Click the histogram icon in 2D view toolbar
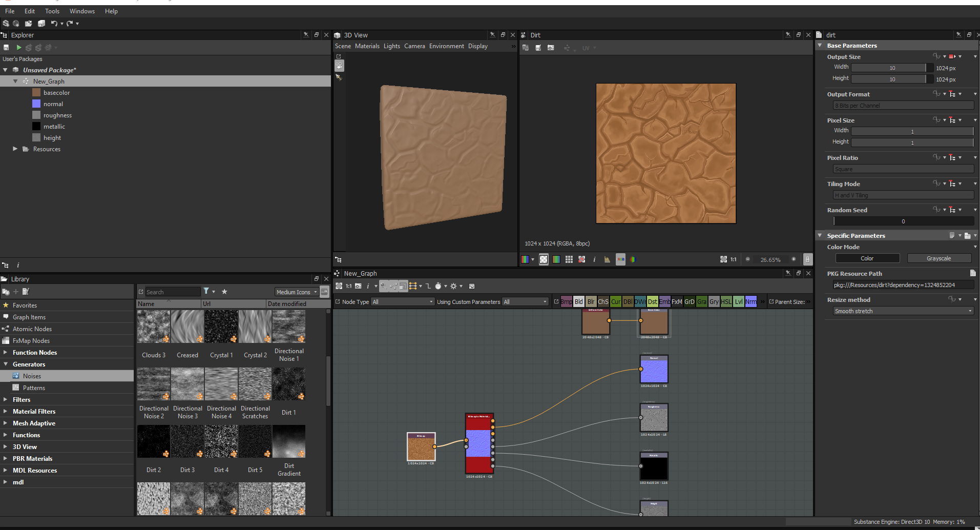The width and height of the screenshot is (980, 530). (x=607, y=259)
